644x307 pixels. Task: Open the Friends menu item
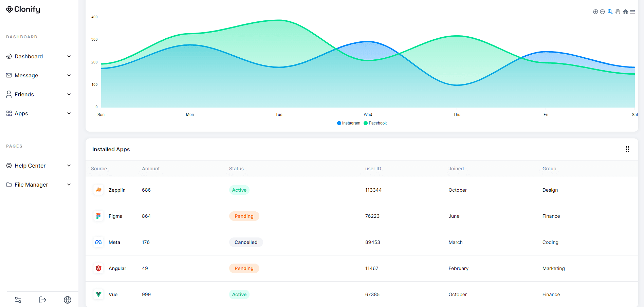pos(39,94)
